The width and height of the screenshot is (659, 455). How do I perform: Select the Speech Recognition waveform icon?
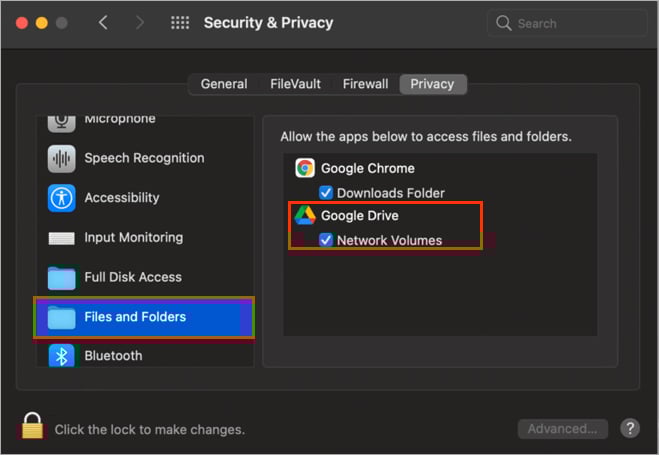[x=61, y=159]
